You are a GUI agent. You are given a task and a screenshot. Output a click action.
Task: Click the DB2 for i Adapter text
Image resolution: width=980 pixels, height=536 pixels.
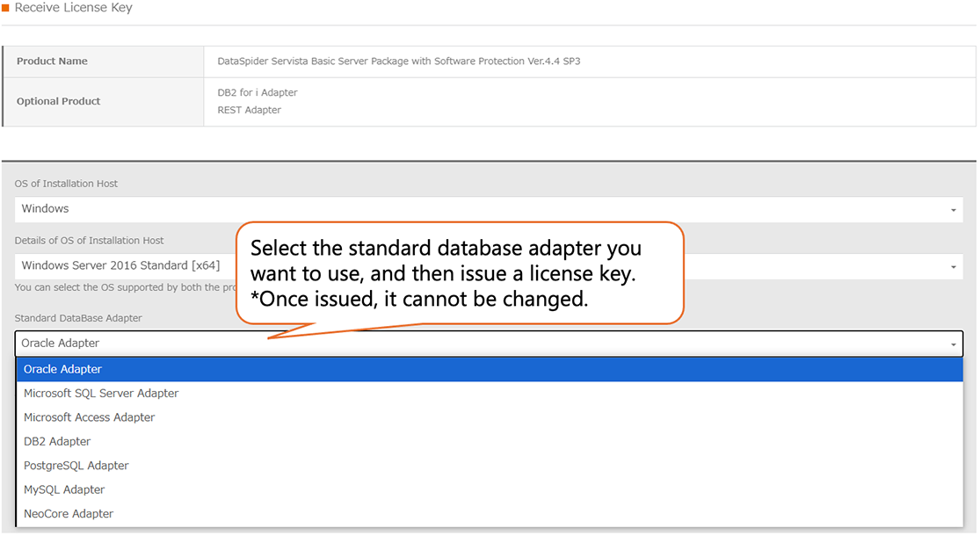[x=258, y=91]
